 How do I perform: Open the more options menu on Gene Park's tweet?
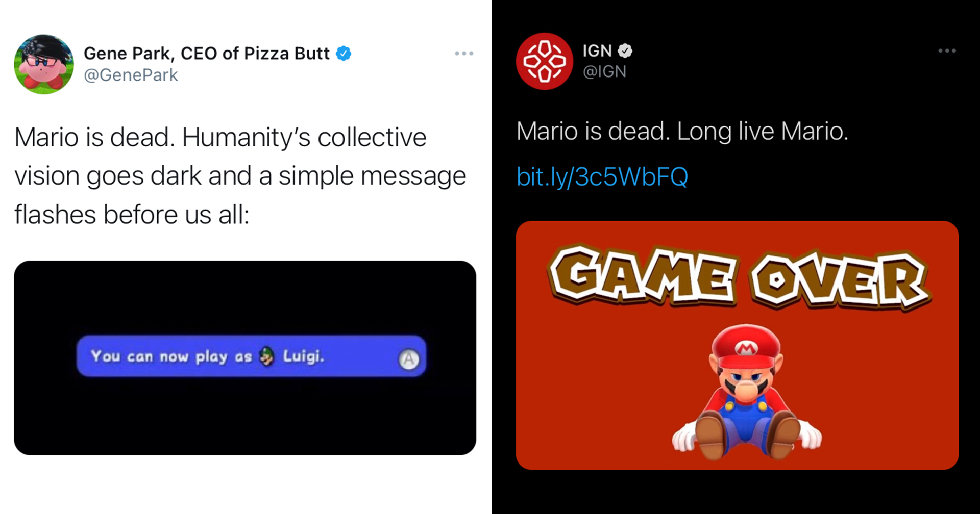pyautogui.click(x=464, y=53)
